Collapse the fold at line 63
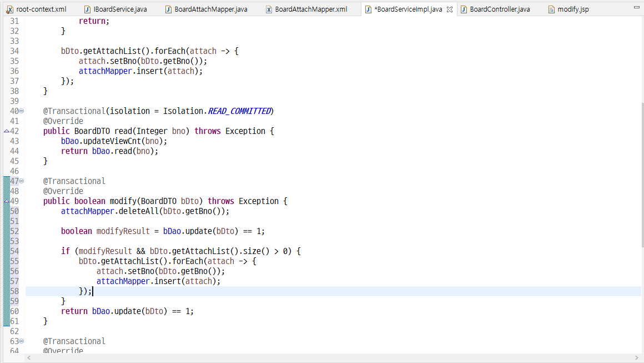The height and width of the screenshot is (363, 644). (x=21, y=341)
